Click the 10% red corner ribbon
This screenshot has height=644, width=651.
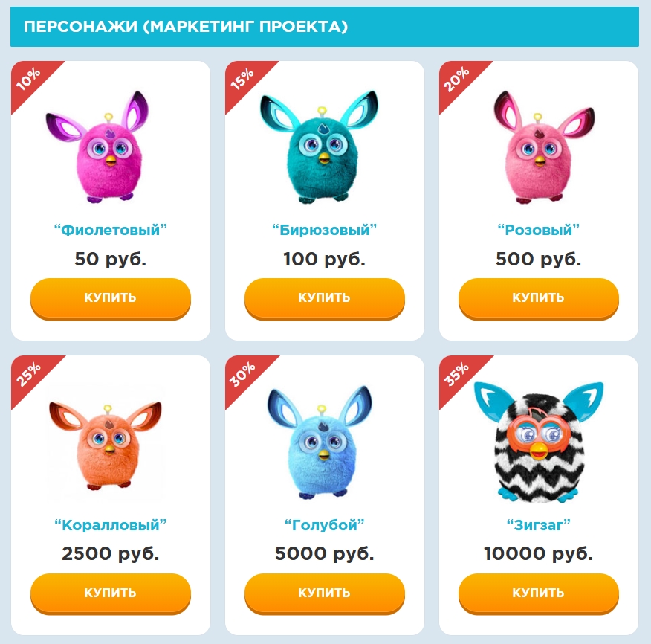coord(30,80)
